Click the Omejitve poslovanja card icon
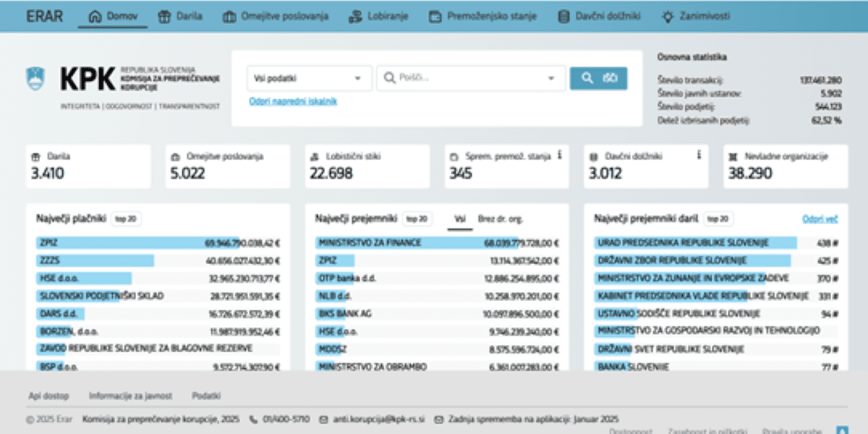The width and height of the screenshot is (868, 434). click(174, 156)
